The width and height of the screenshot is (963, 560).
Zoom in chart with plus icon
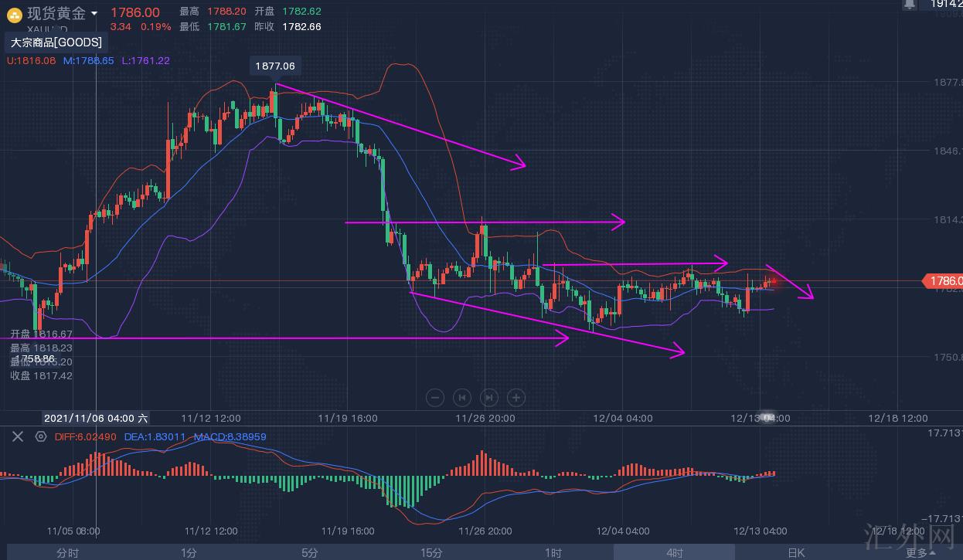click(516, 398)
